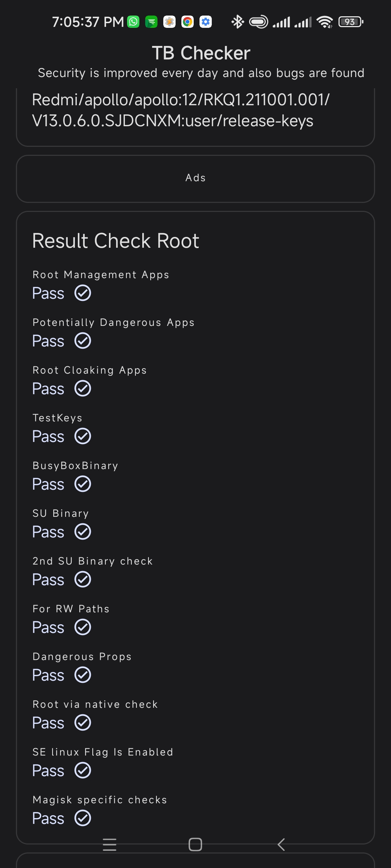
Task: Tap the Root Cloaking Apps pass checkmark
Action: (83, 388)
